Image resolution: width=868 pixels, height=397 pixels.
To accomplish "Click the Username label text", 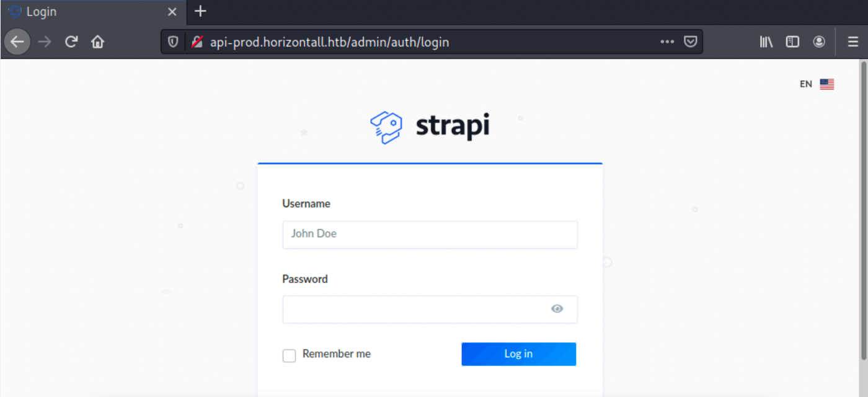I will pos(306,203).
